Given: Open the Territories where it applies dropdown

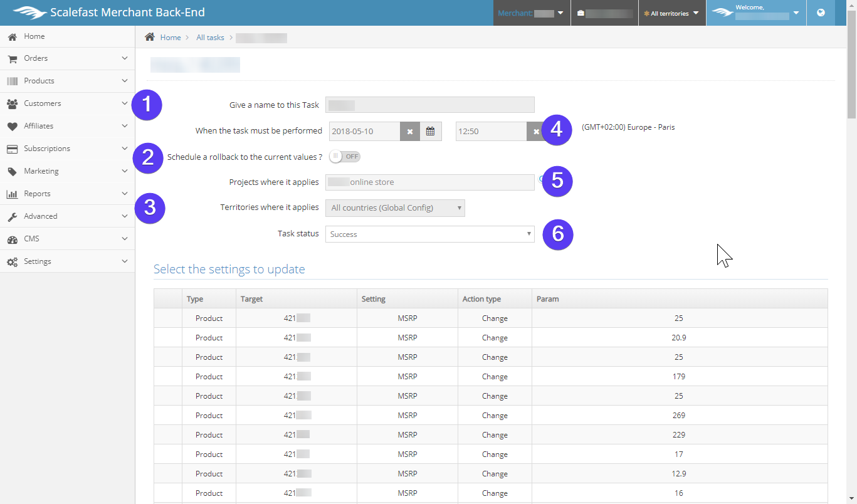Looking at the screenshot, I should 395,208.
